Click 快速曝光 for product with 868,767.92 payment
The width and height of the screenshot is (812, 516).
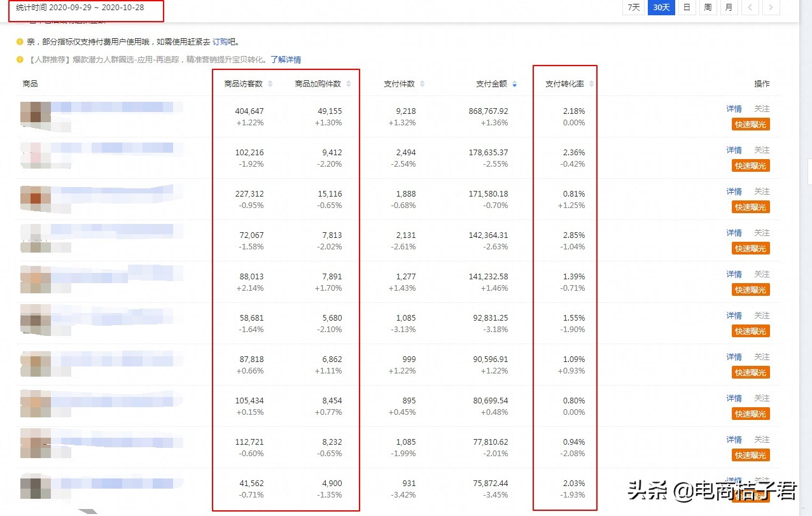[750, 125]
